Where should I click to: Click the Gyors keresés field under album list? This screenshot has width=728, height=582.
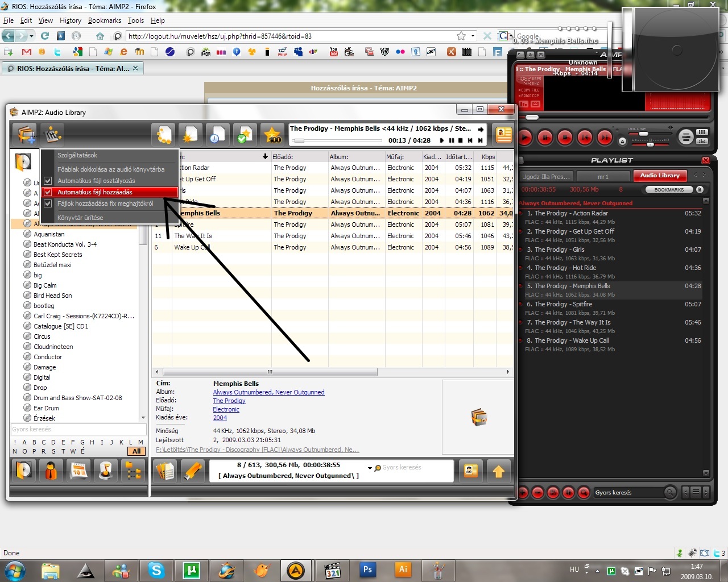(78, 430)
